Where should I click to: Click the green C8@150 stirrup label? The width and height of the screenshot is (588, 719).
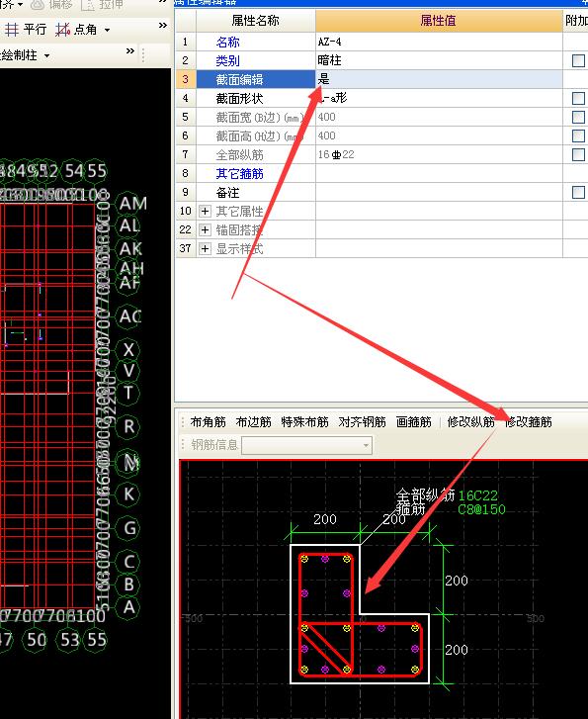click(481, 510)
